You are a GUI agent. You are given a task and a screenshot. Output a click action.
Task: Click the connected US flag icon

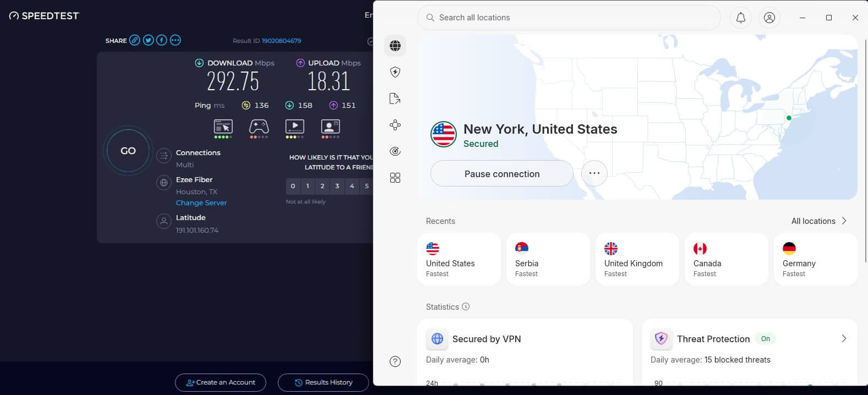tap(444, 134)
